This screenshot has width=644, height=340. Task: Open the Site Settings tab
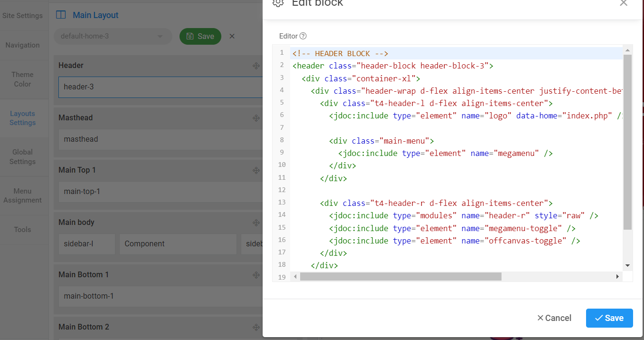pyautogui.click(x=22, y=16)
